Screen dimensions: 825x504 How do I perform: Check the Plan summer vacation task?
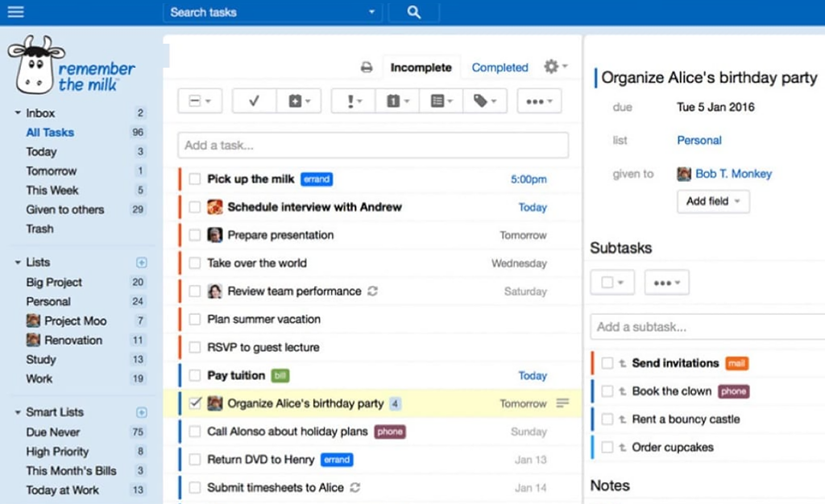click(195, 319)
